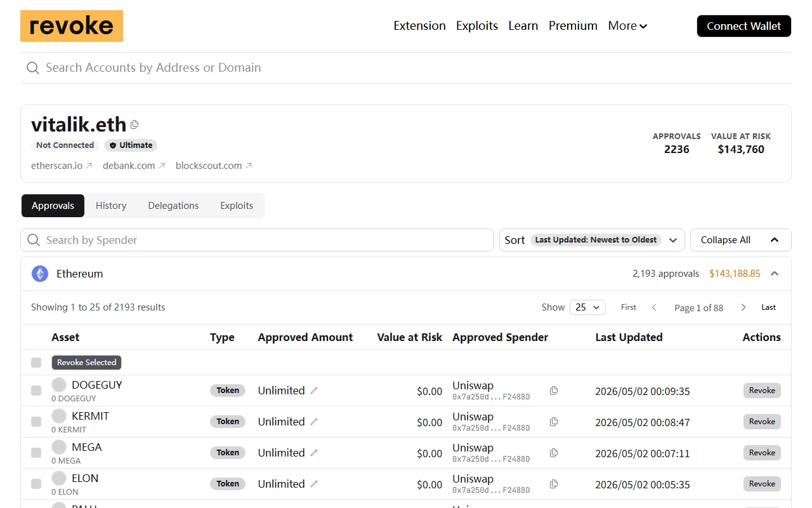Copy spender address in KERMIT row

click(x=554, y=422)
